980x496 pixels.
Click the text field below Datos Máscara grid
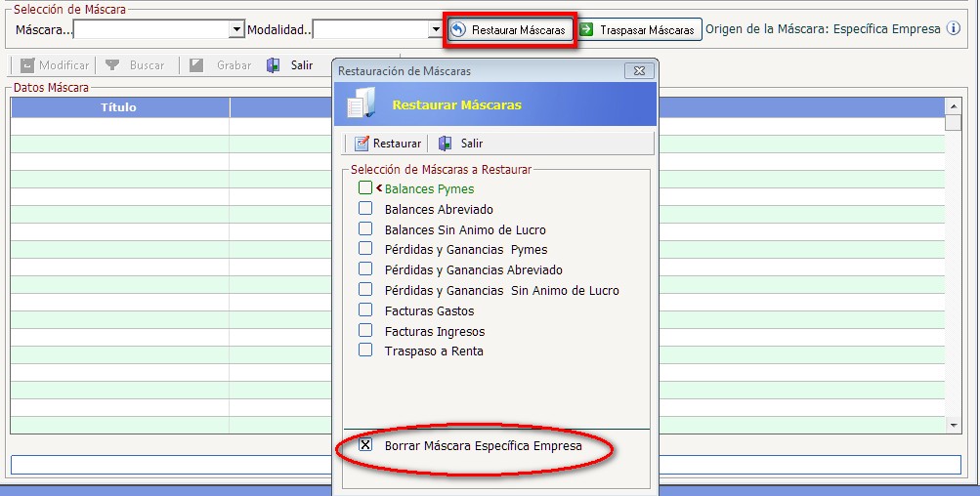tap(486, 465)
